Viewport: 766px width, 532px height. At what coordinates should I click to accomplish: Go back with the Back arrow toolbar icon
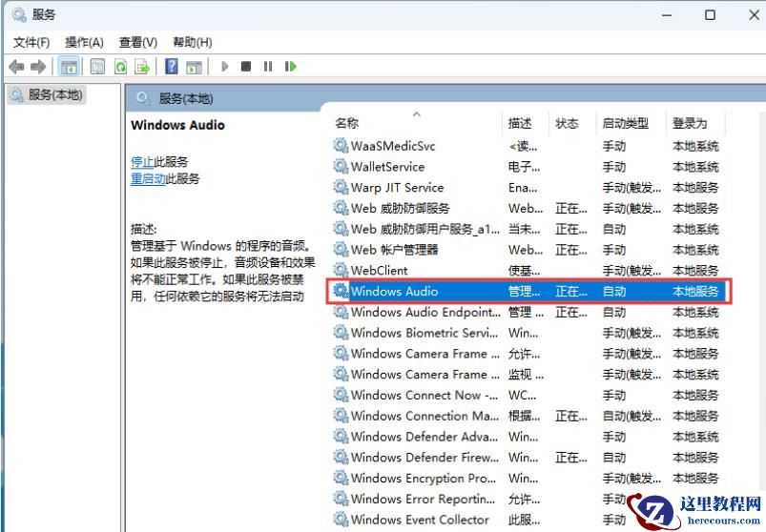coord(16,67)
